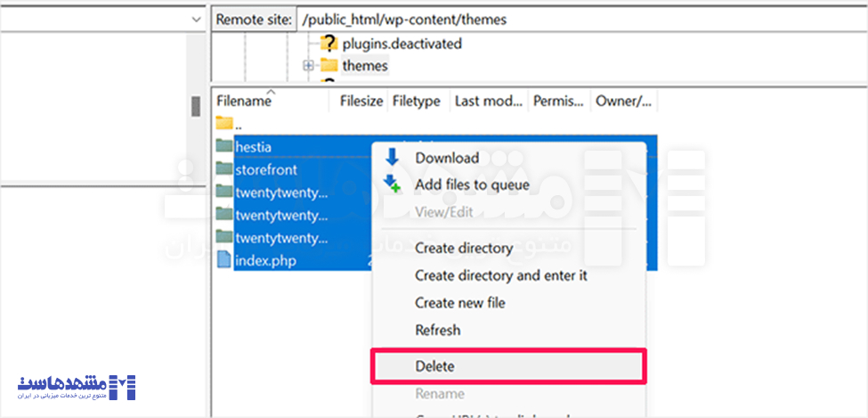Sort by Filesize column header
Viewport: 868px width, 418px height.
361,102
